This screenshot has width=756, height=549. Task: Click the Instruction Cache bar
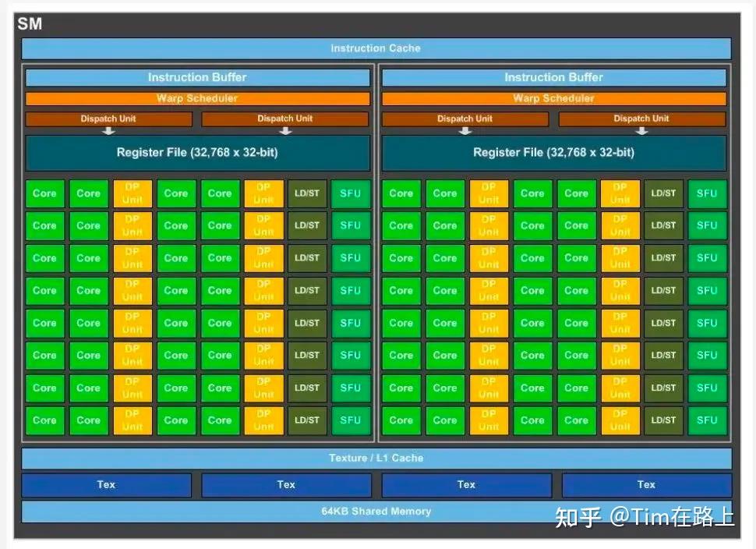[376, 48]
